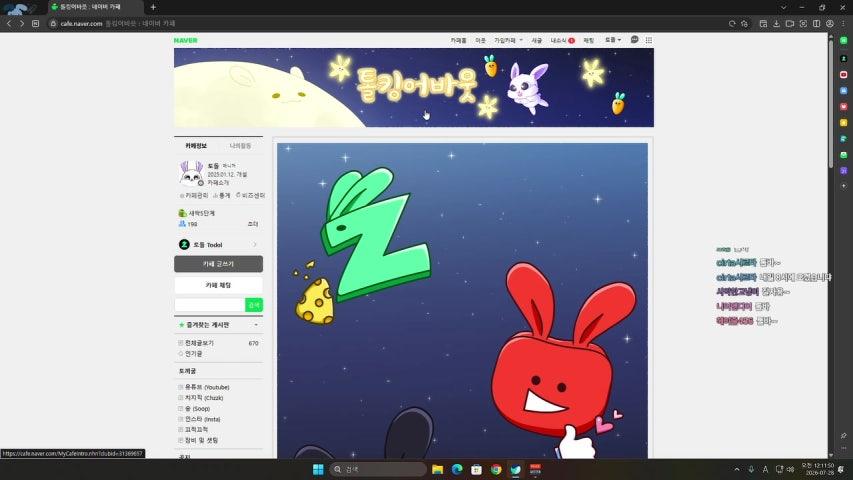
Task: Add a sidebar app with the plus icon
Action: [x=844, y=186]
